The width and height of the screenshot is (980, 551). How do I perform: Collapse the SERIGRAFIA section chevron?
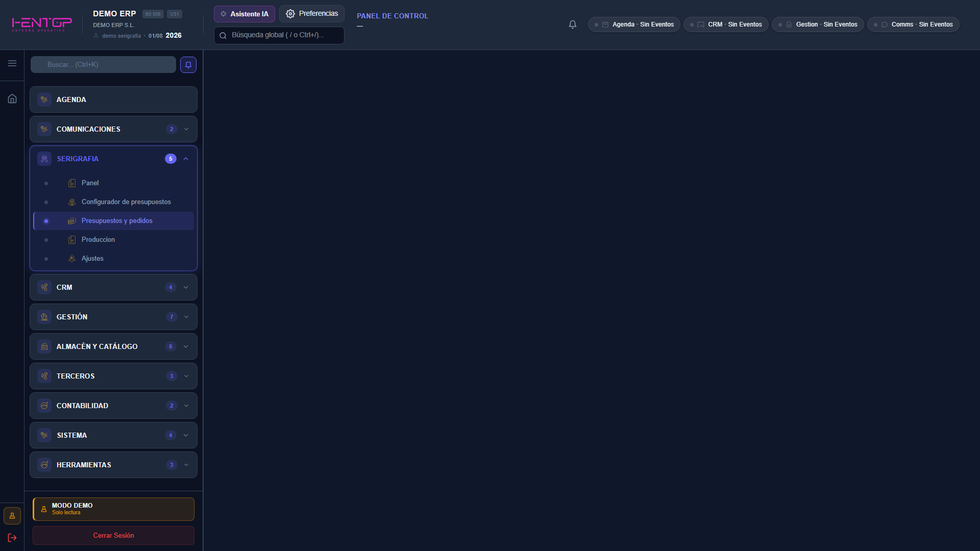pyautogui.click(x=186, y=159)
